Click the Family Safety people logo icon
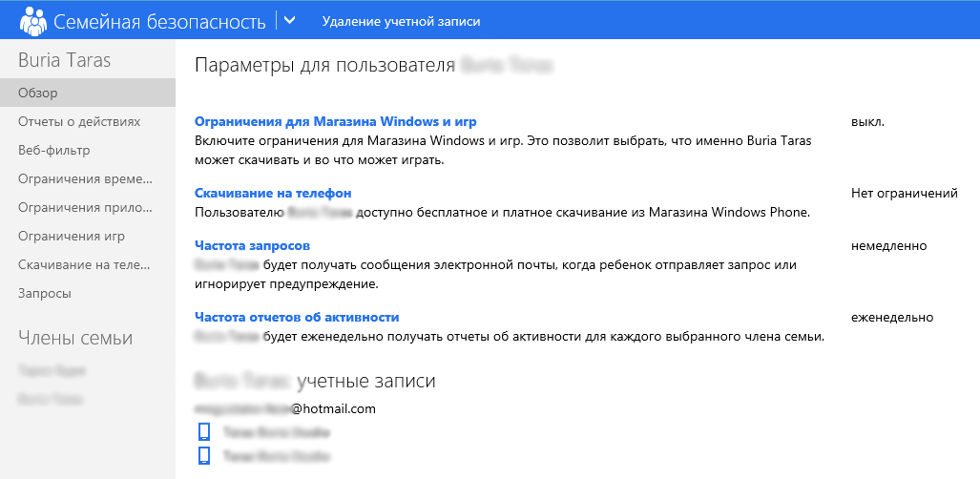 tap(33, 21)
